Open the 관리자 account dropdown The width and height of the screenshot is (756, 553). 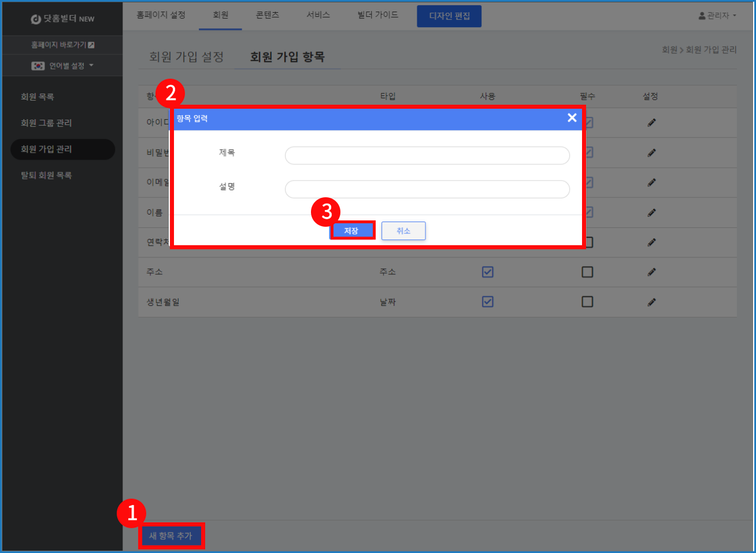[717, 16]
